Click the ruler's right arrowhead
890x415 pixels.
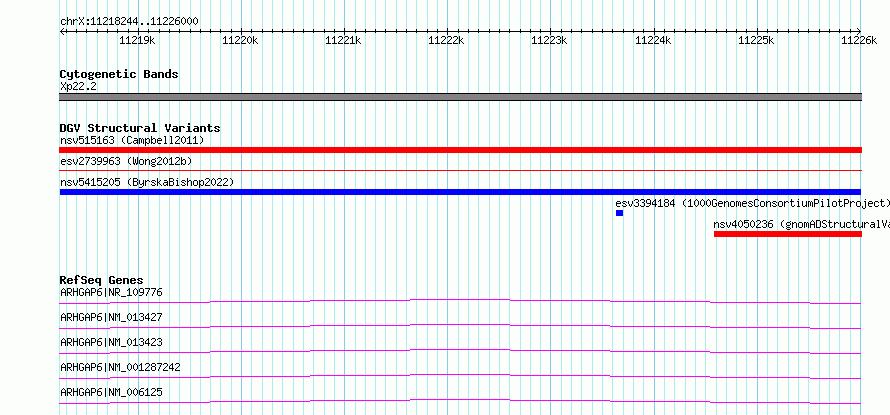859,31
